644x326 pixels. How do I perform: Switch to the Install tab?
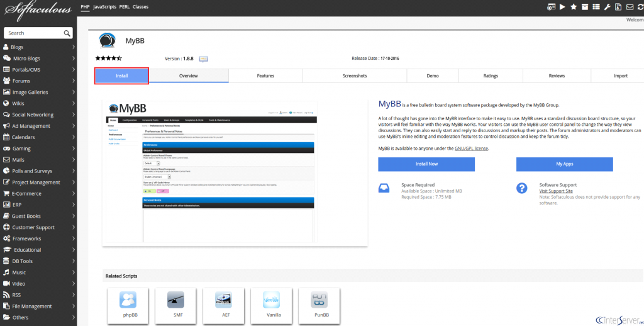click(x=121, y=76)
